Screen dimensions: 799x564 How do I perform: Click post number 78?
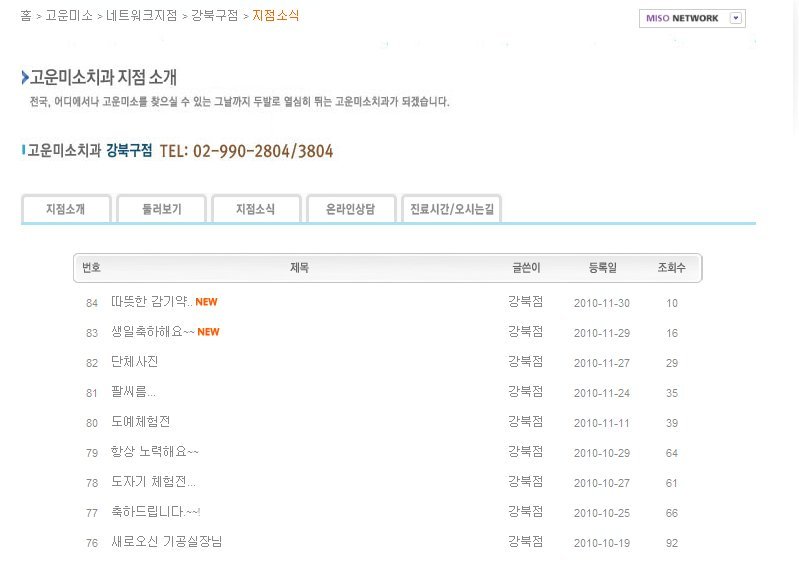point(92,483)
